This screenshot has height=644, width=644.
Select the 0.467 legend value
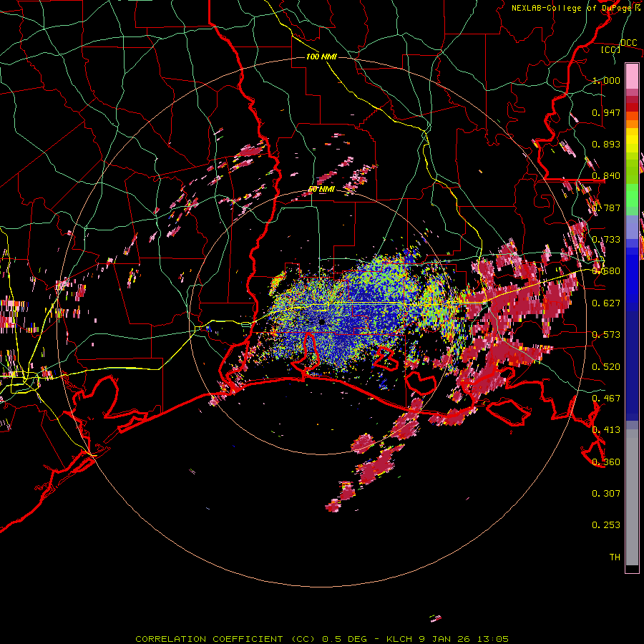(606, 399)
